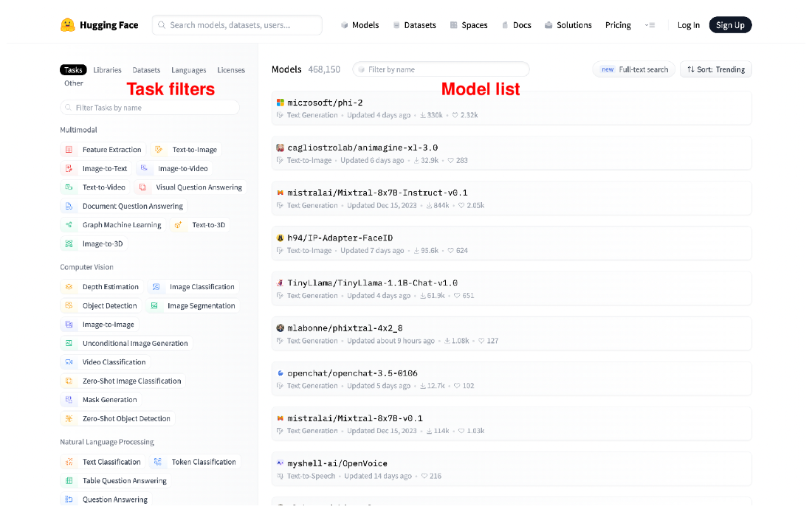Click the Feature Extraction task icon
Image resolution: width=812 pixels, height=512 pixels.
69,150
